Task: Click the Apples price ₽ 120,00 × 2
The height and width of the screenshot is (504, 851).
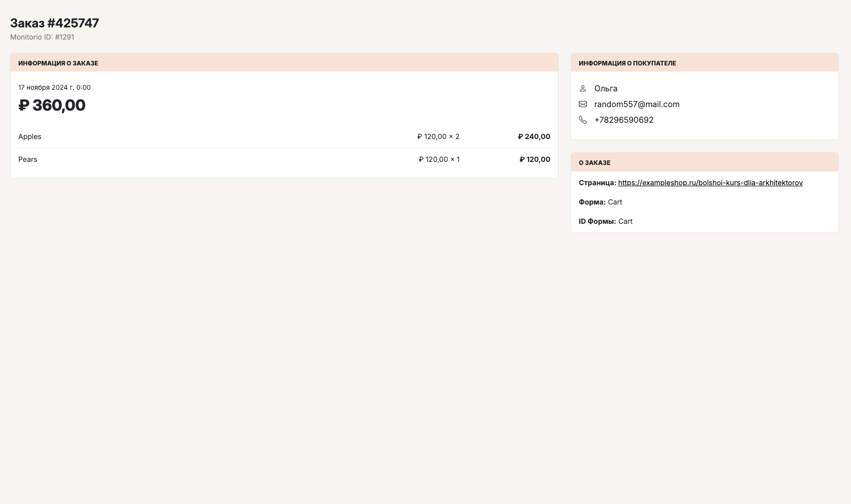Action: 438,137
